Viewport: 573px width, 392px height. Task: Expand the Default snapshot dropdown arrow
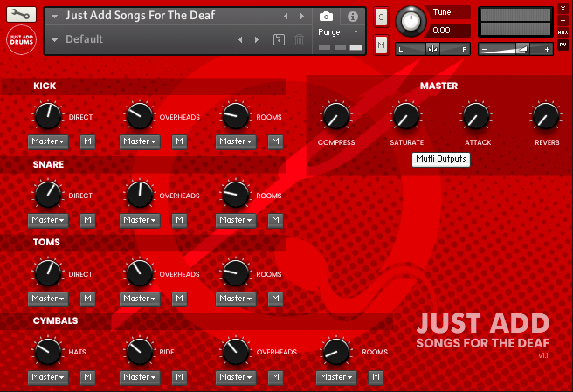[55, 40]
